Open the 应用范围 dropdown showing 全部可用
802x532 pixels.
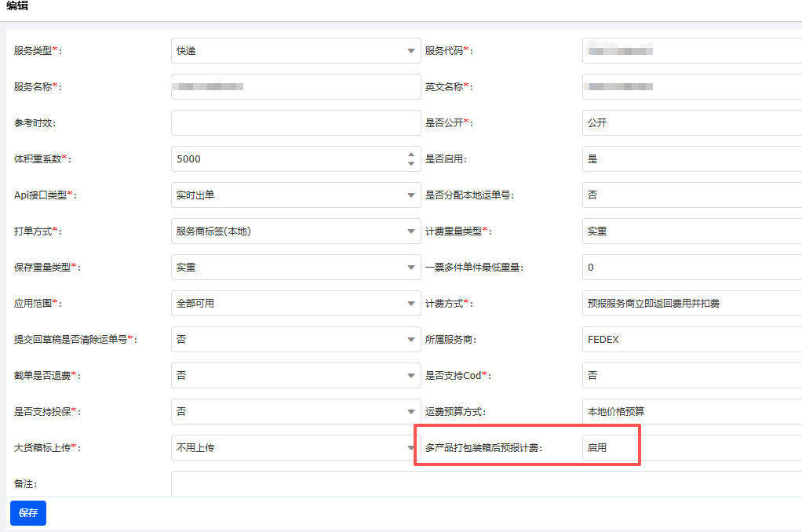pos(295,304)
